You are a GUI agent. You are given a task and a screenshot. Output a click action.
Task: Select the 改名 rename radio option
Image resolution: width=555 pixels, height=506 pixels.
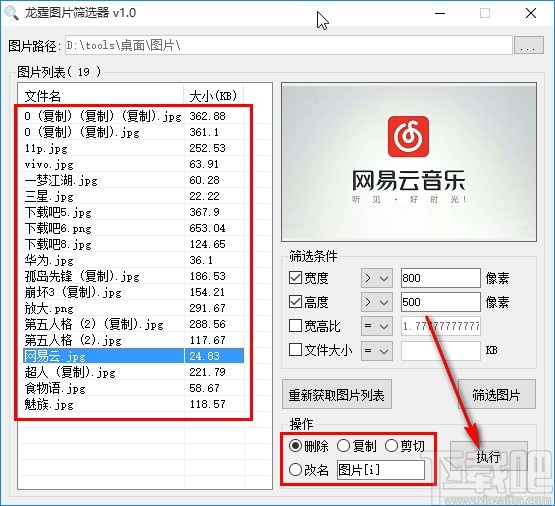[x=295, y=470]
